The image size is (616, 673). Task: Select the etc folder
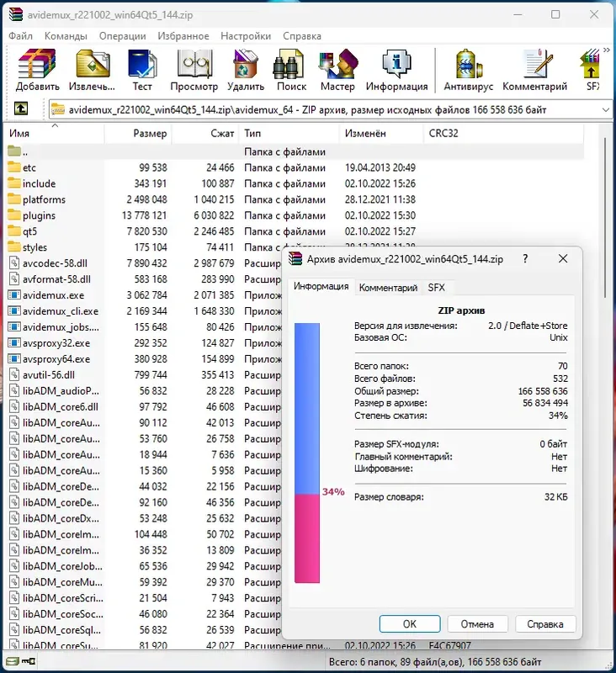pos(294,167)
